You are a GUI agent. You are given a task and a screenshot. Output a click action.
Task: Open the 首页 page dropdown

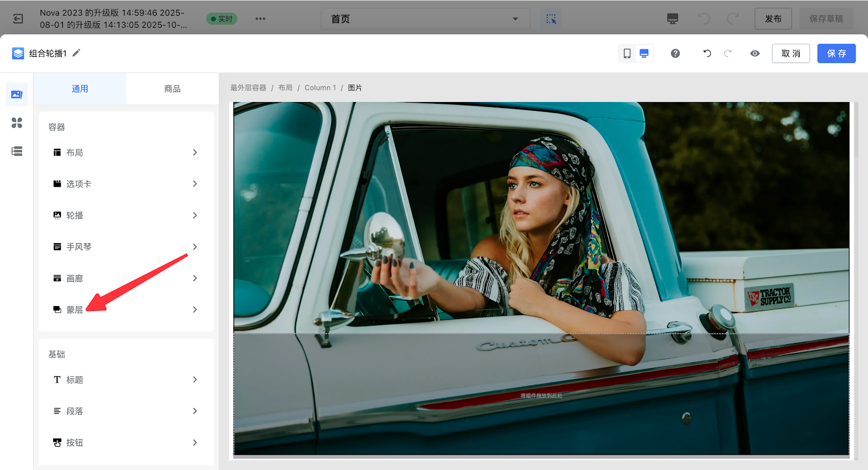click(x=425, y=19)
